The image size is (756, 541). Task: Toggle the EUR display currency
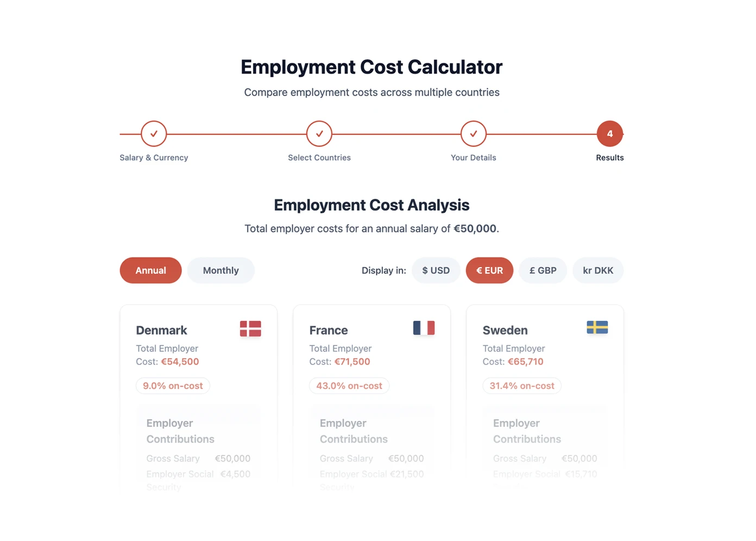coord(489,270)
